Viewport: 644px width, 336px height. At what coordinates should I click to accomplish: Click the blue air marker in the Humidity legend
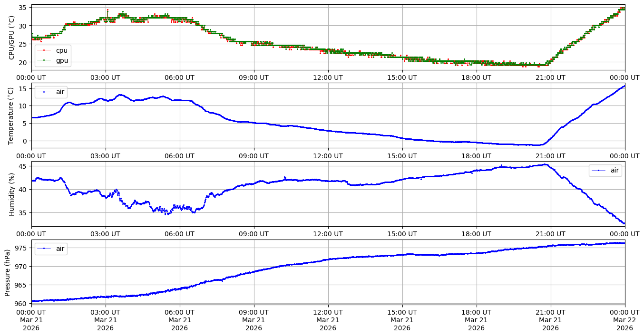pos(598,170)
